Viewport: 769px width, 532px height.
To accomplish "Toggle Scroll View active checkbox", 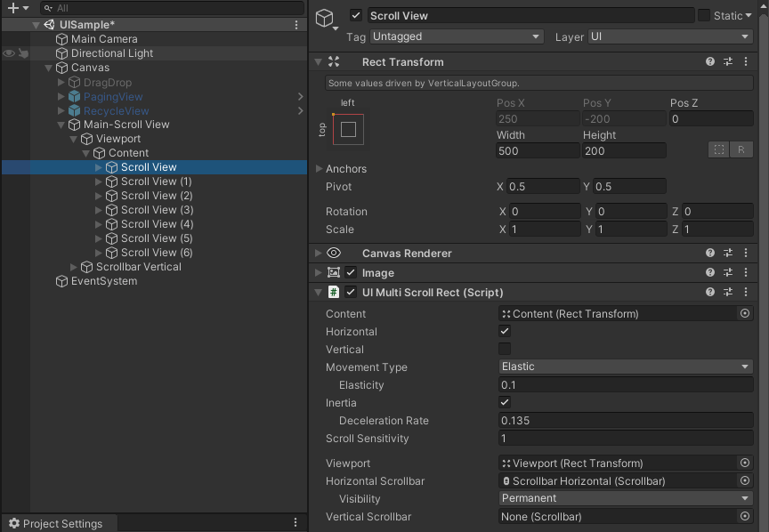I will [356, 16].
